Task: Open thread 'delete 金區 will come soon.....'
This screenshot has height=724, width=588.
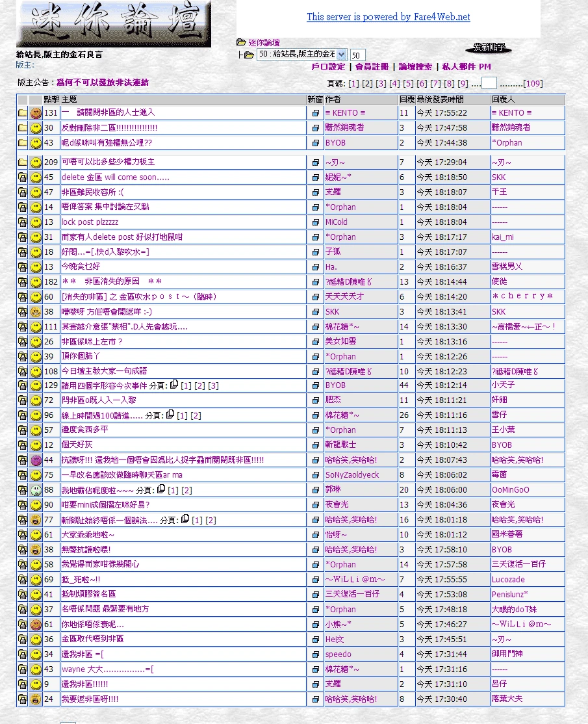Action: pyautogui.click(x=116, y=177)
